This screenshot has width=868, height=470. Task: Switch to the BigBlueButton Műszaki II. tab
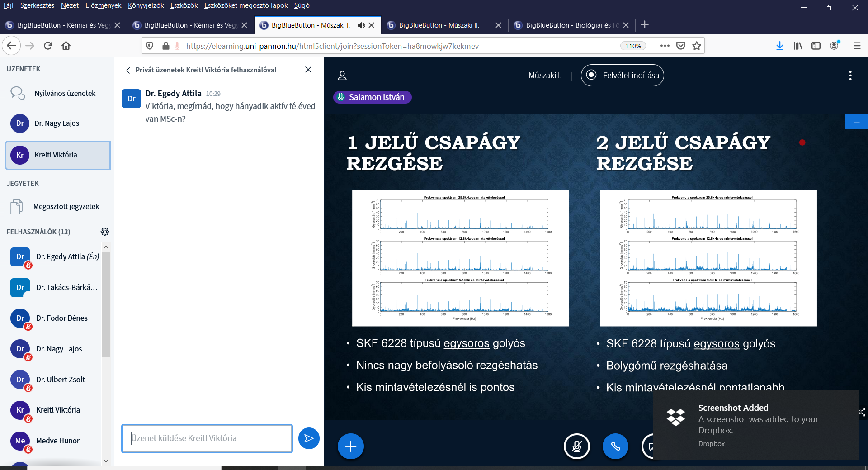tap(439, 25)
